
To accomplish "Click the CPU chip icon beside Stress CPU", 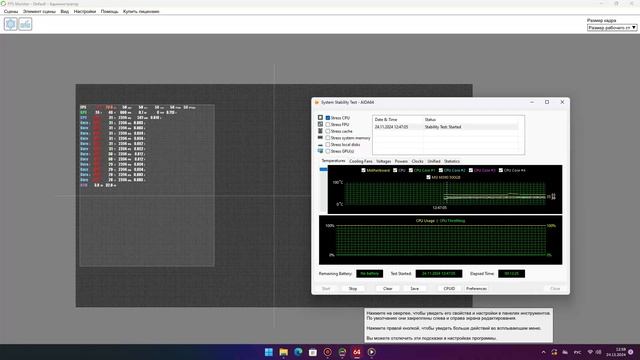I will [x=320, y=118].
